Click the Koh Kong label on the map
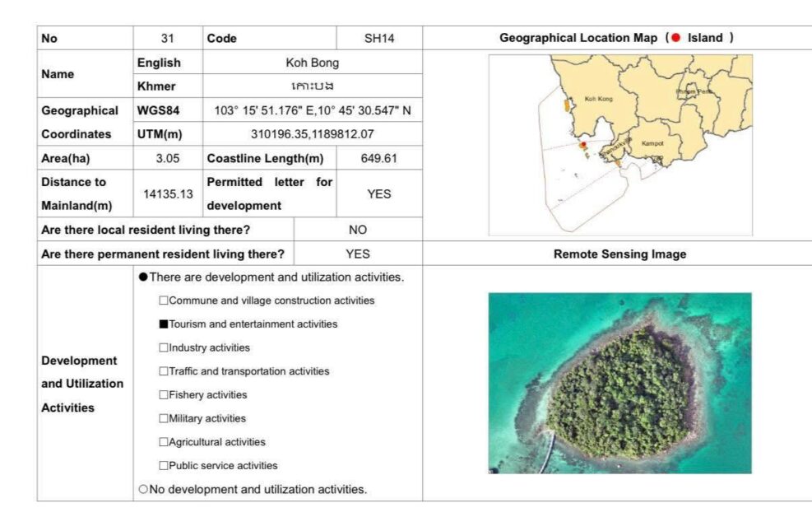This screenshot has width=812, height=517. click(598, 99)
